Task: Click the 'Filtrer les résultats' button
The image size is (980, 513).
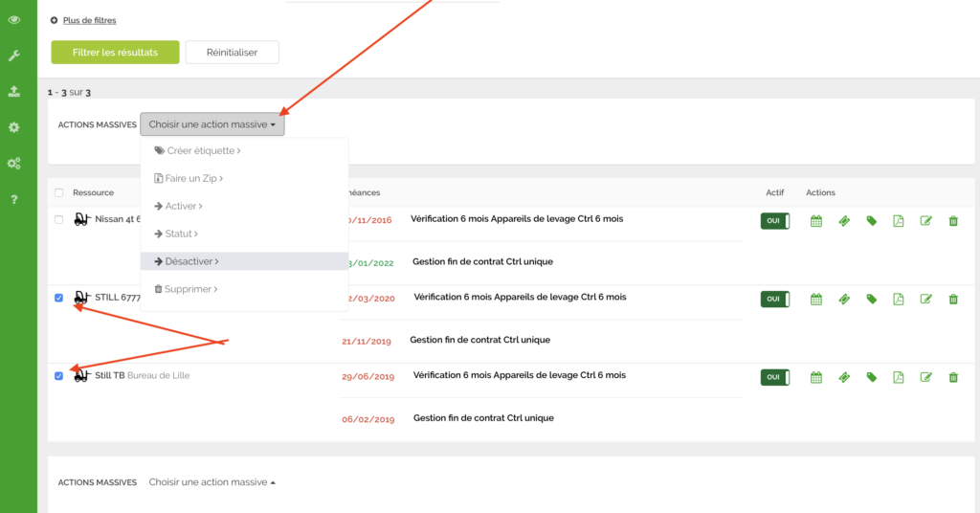Action: (115, 53)
